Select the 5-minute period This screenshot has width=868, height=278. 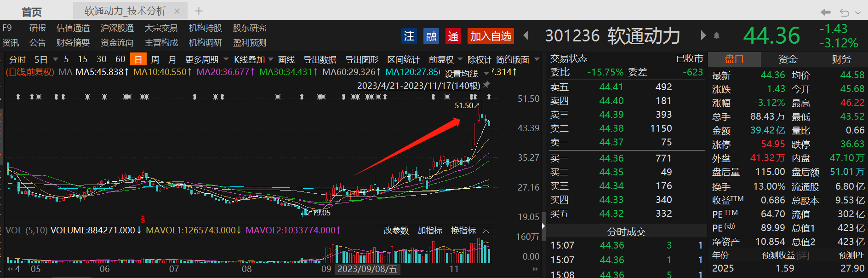coord(66,59)
